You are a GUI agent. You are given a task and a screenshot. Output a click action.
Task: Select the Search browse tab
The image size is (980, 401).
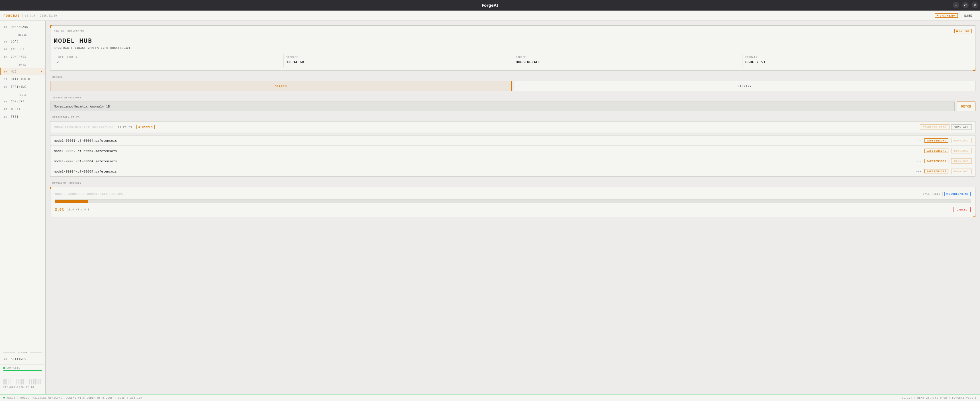pyautogui.click(x=281, y=86)
